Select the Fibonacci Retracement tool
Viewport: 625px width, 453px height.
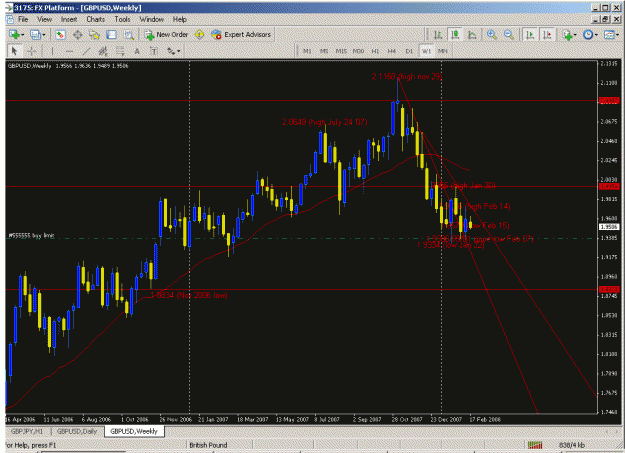click(x=120, y=51)
